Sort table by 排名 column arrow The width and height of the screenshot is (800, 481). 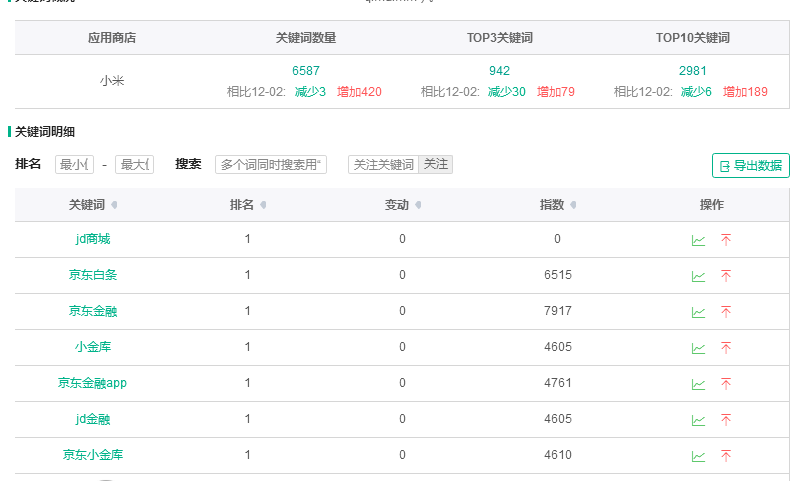pyautogui.click(x=263, y=205)
